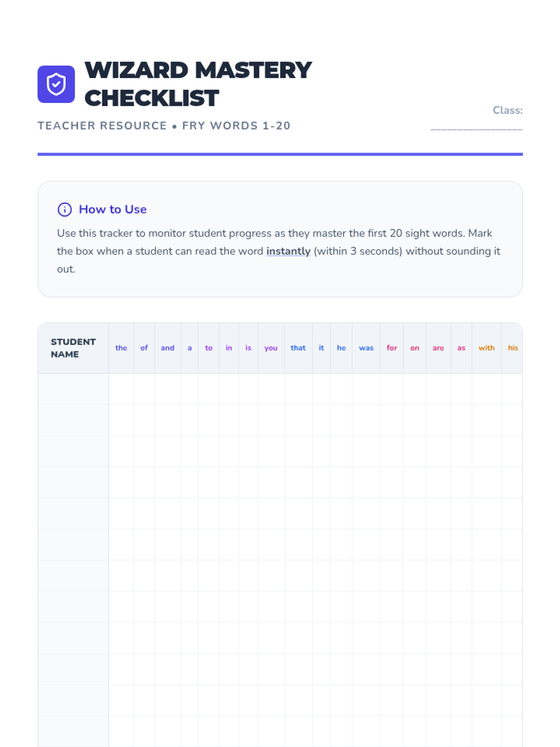Click the first student name cell
The height and width of the screenshot is (747, 560).
click(73, 389)
